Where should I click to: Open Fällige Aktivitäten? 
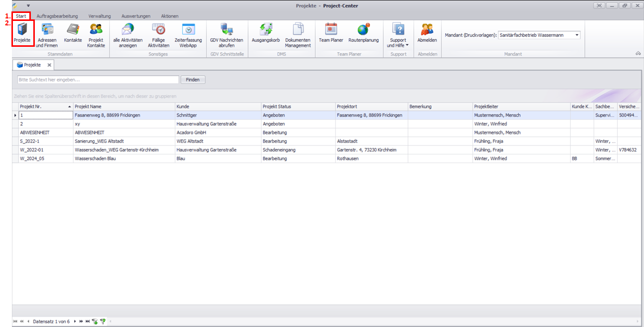tap(159, 34)
